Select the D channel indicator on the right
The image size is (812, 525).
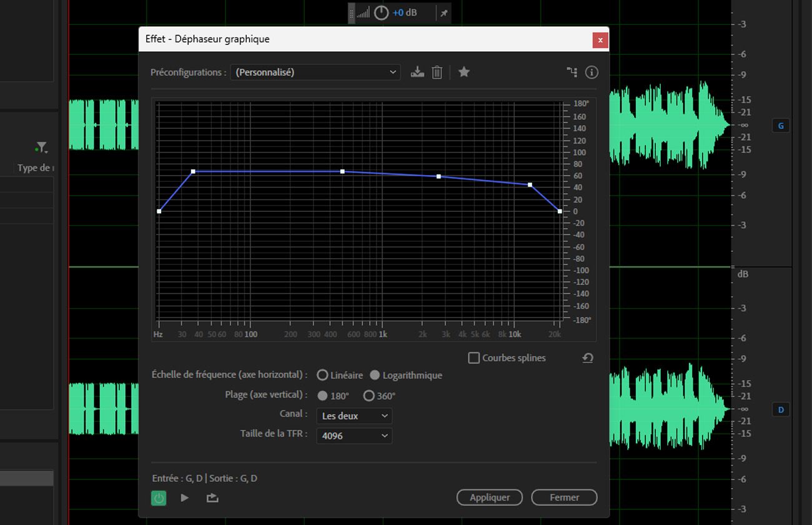coord(780,409)
